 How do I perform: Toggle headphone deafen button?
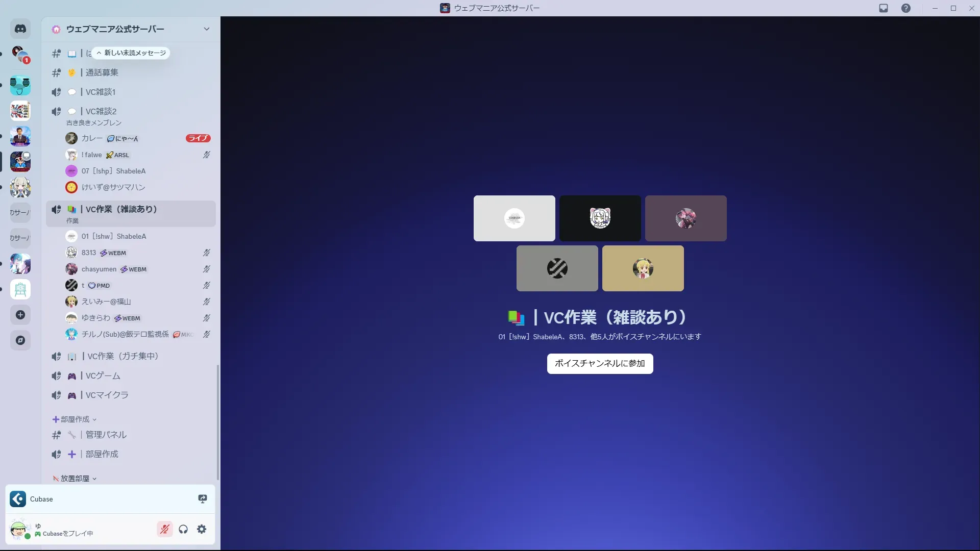pos(183,529)
